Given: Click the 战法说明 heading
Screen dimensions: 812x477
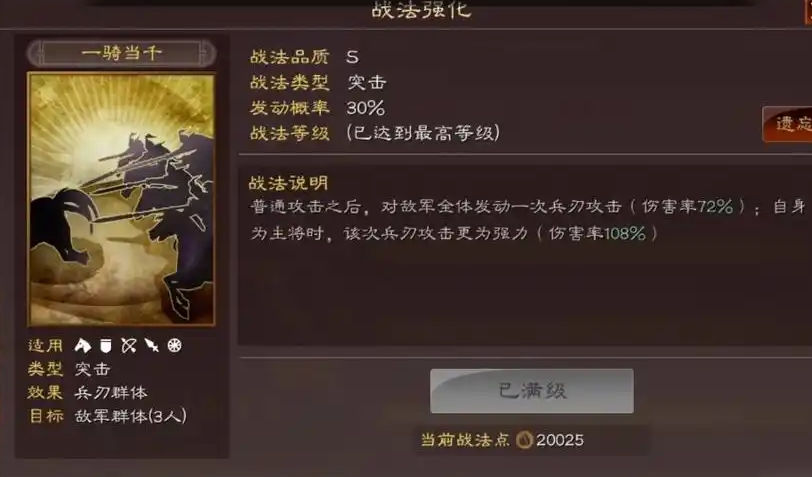Looking at the screenshot, I should (288, 183).
